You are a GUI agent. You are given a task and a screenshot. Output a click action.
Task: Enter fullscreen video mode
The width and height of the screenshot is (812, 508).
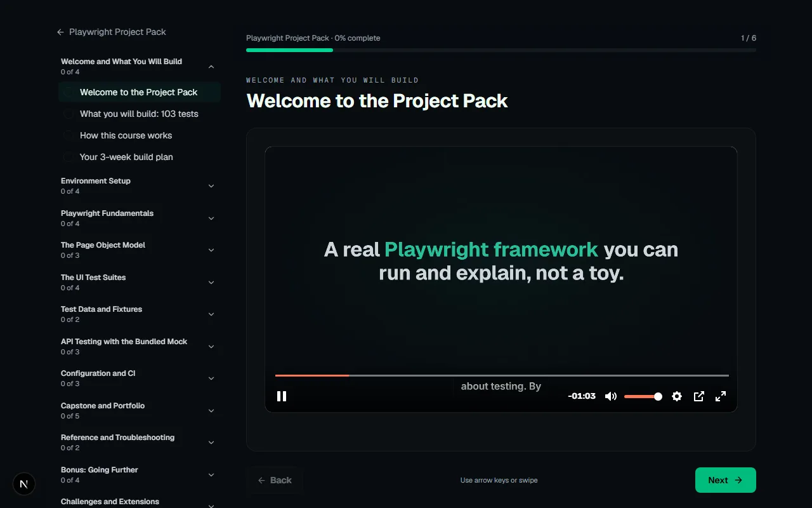point(721,396)
